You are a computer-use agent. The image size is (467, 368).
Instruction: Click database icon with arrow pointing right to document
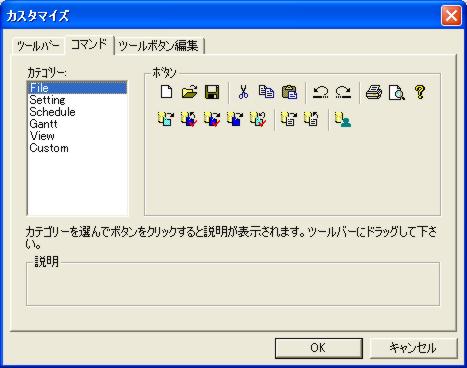click(289, 119)
